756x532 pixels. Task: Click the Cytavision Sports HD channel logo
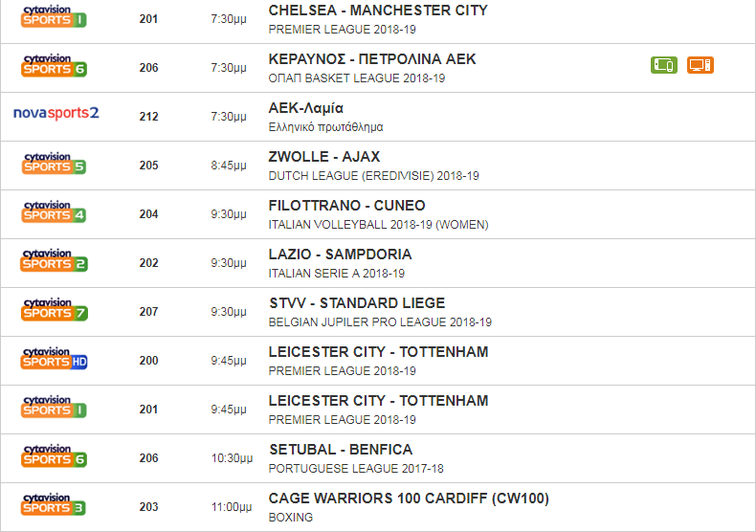coord(54,358)
